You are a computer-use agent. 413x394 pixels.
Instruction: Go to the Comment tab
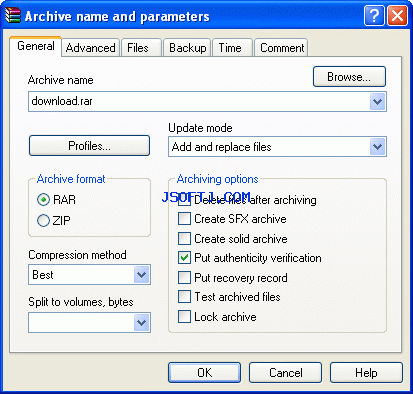tap(282, 48)
